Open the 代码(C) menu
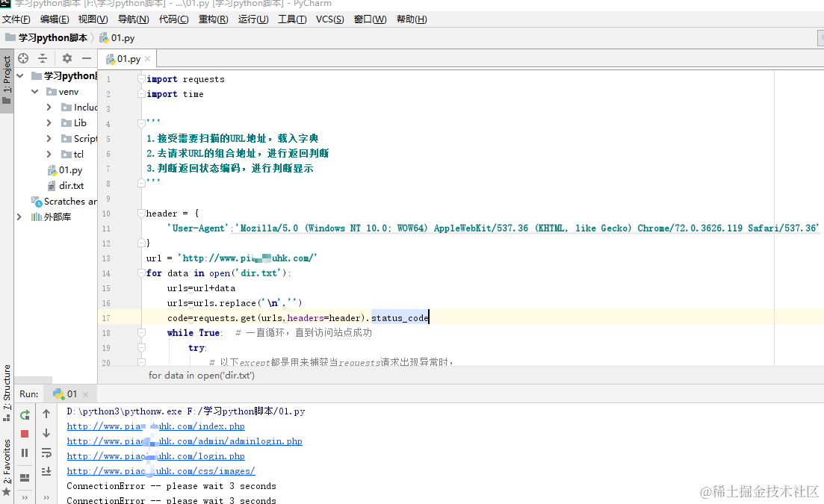The width and height of the screenshot is (824, 504). [174, 19]
